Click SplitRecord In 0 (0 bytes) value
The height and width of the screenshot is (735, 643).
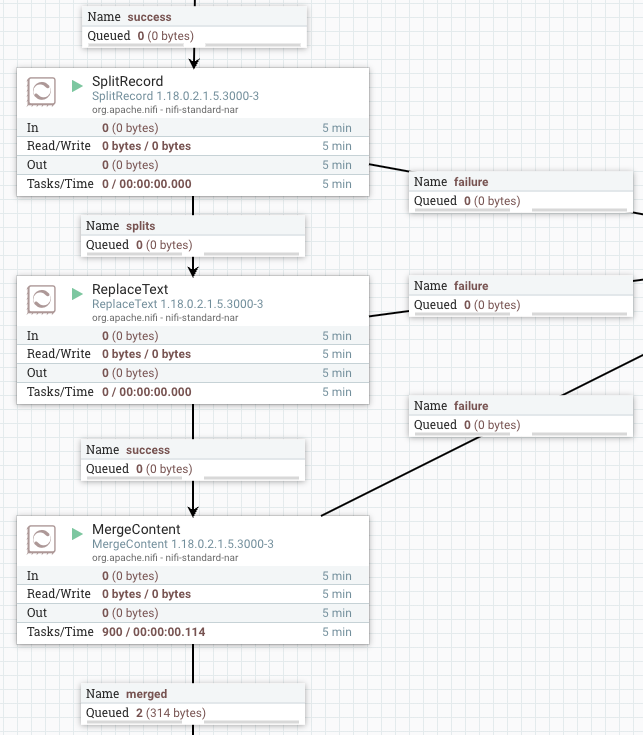click(x=130, y=128)
